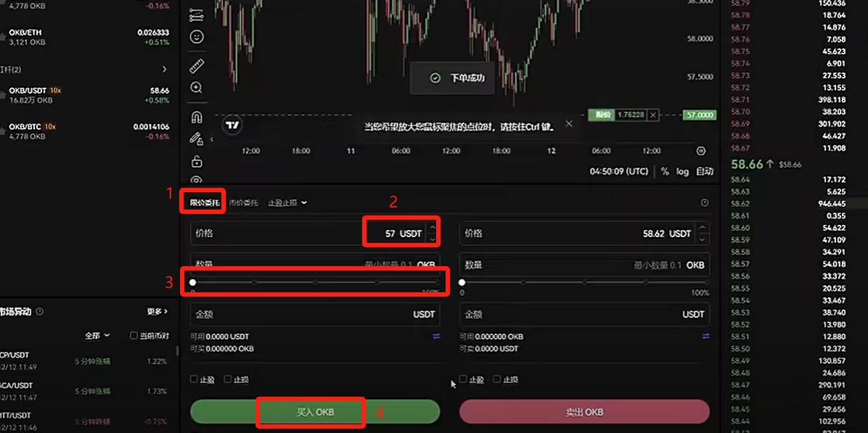868x433 pixels.
Task: Select the 限价委托 tab
Action: (x=204, y=203)
